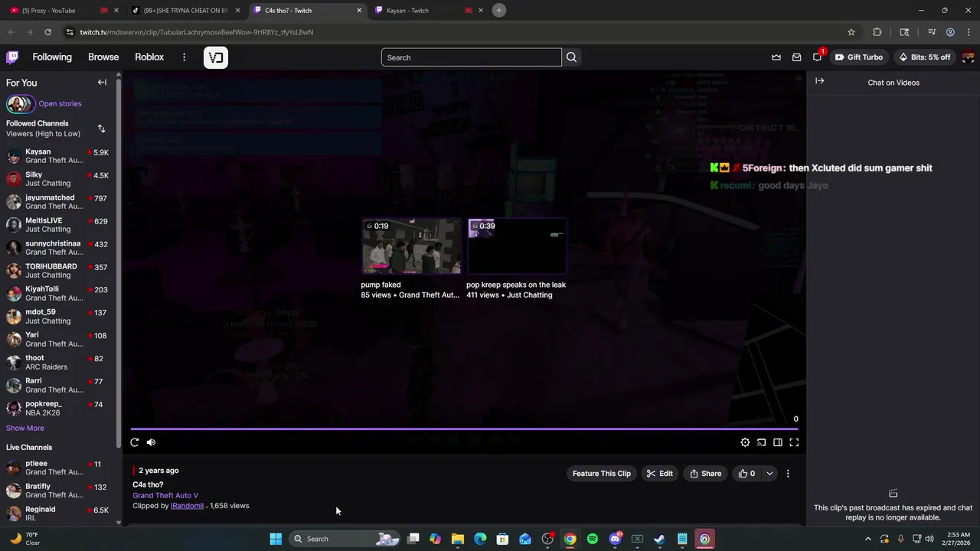The height and width of the screenshot is (551, 980).
Task: Open ptleee live channel
Action: tap(57, 468)
